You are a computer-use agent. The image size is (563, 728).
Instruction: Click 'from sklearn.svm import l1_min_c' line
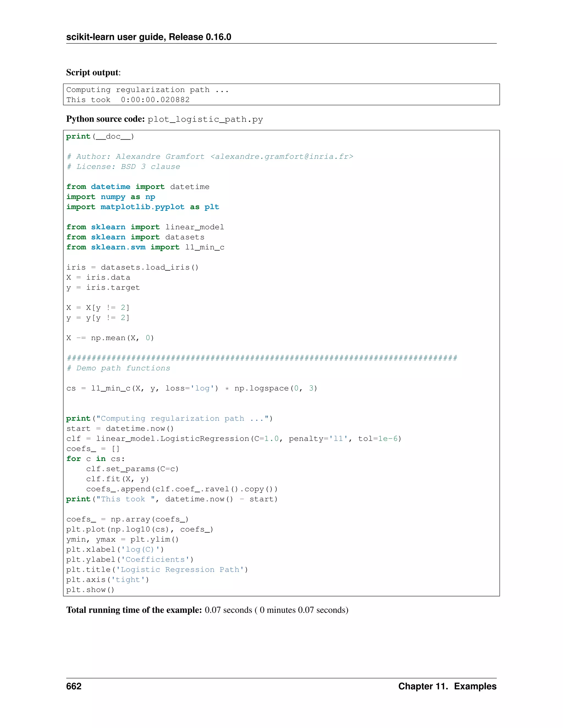[145, 247]
